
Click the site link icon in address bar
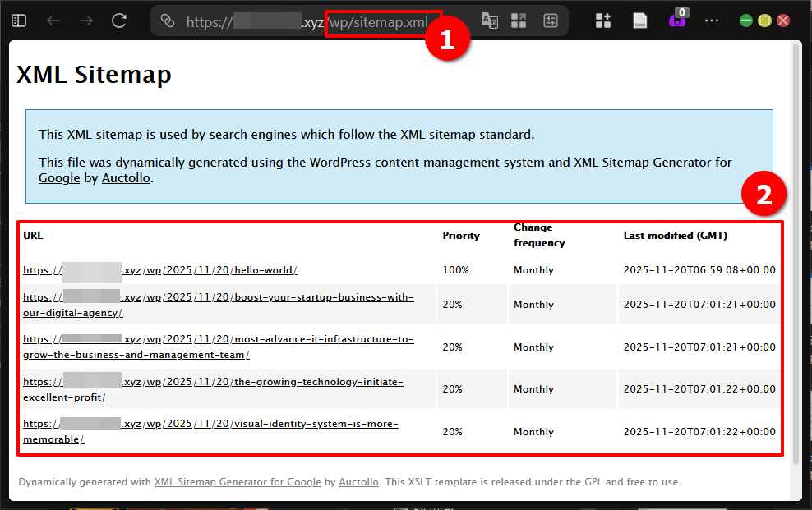pyautogui.click(x=169, y=22)
